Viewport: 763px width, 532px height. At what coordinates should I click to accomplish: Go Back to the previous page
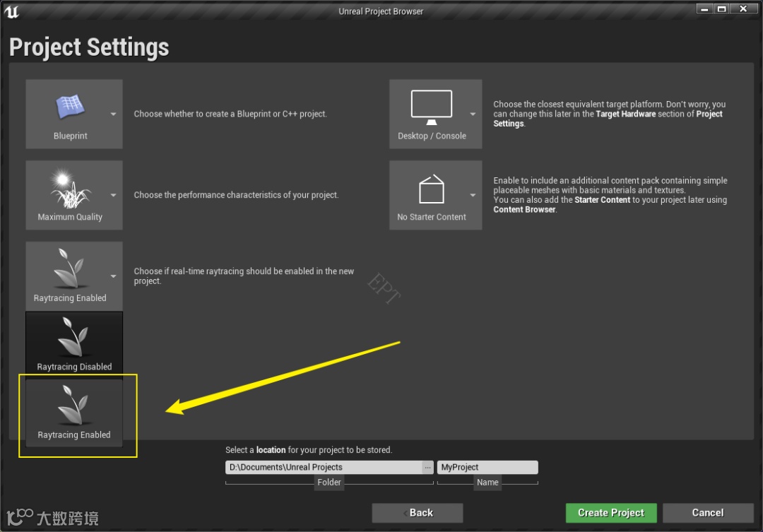click(x=418, y=513)
